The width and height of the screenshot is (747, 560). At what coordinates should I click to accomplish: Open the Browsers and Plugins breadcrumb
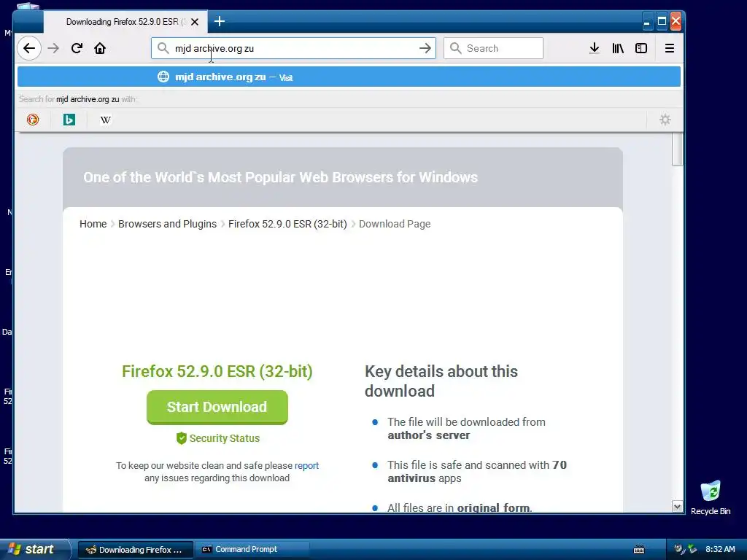point(167,224)
